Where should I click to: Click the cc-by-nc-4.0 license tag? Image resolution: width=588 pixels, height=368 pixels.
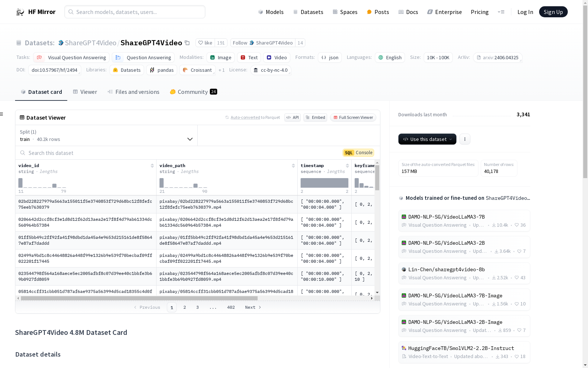[271, 70]
